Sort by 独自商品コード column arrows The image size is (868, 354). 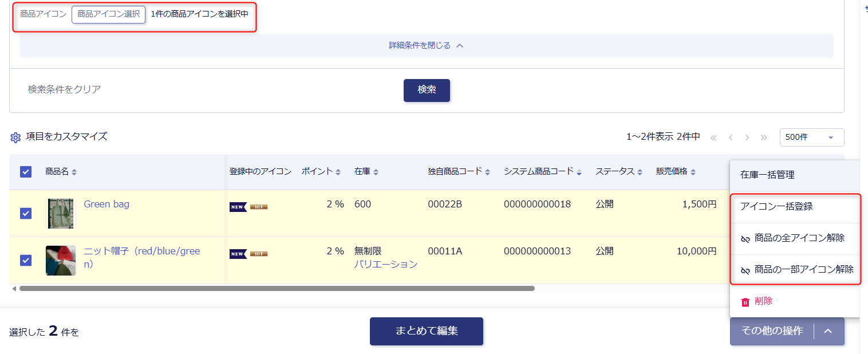coord(487,172)
